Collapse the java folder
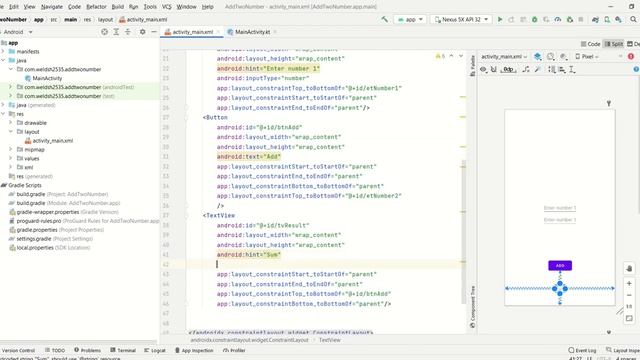This screenshot has width=640, height=360. (x=3, y=60)
